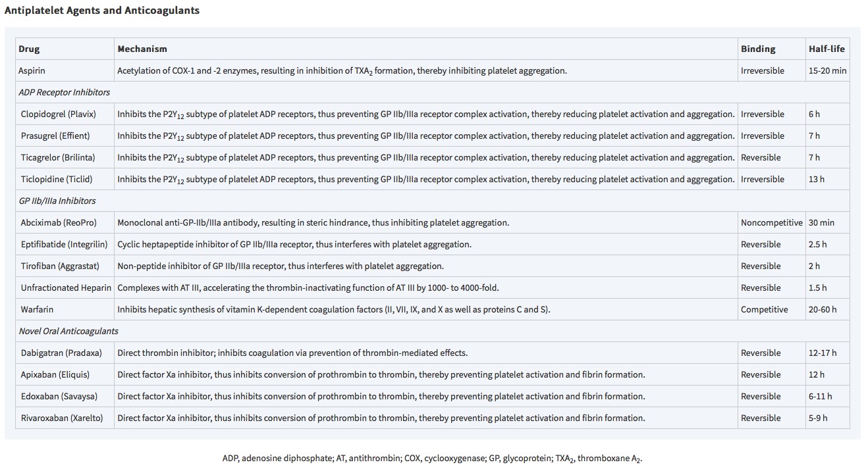
Task: Click the ADP Receptor Inhibitors section row
Action: [65, 92]
